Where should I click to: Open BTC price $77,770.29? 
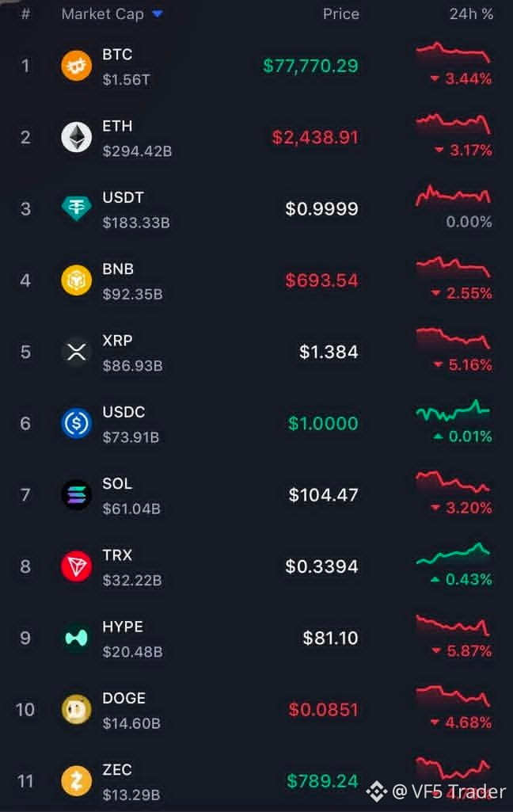(x=310, y=66)
